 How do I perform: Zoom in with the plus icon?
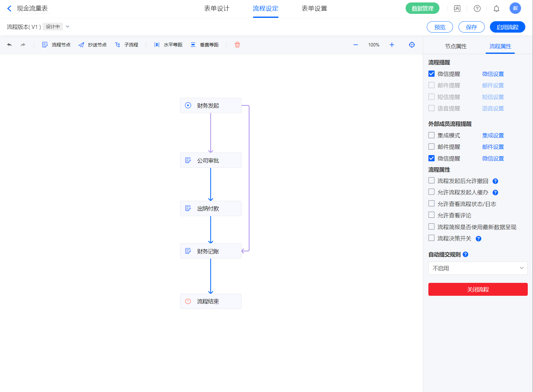(x=392, y=45)
